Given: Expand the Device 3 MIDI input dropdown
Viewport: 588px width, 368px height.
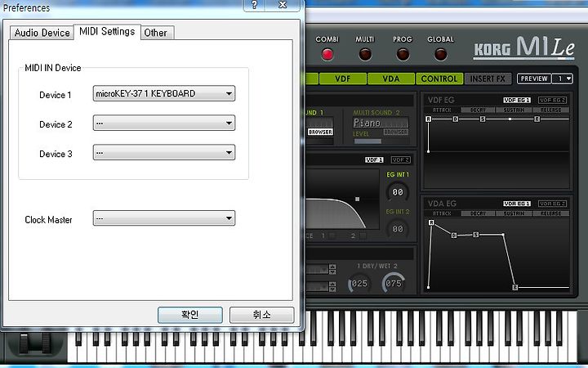Looking at the screenshot, I should pos(164,152).
